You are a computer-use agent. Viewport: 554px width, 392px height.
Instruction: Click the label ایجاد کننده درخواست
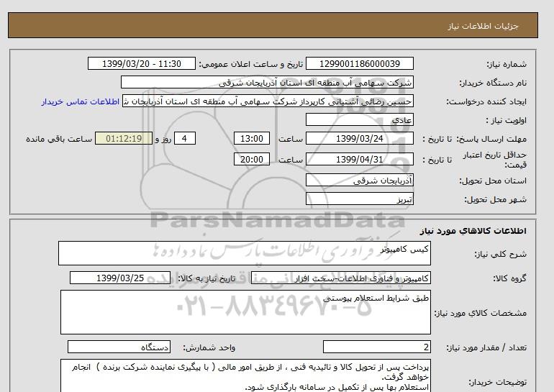click(x=486, y=101)
